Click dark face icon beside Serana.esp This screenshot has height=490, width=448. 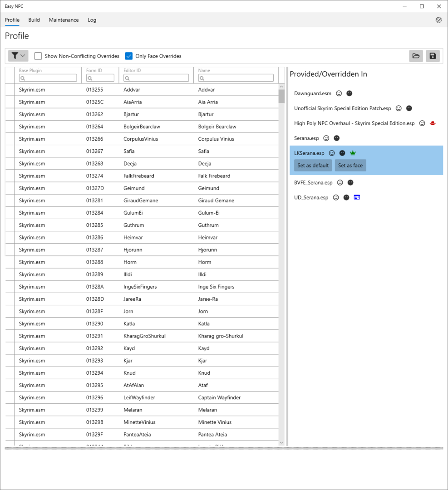(337, 138)
